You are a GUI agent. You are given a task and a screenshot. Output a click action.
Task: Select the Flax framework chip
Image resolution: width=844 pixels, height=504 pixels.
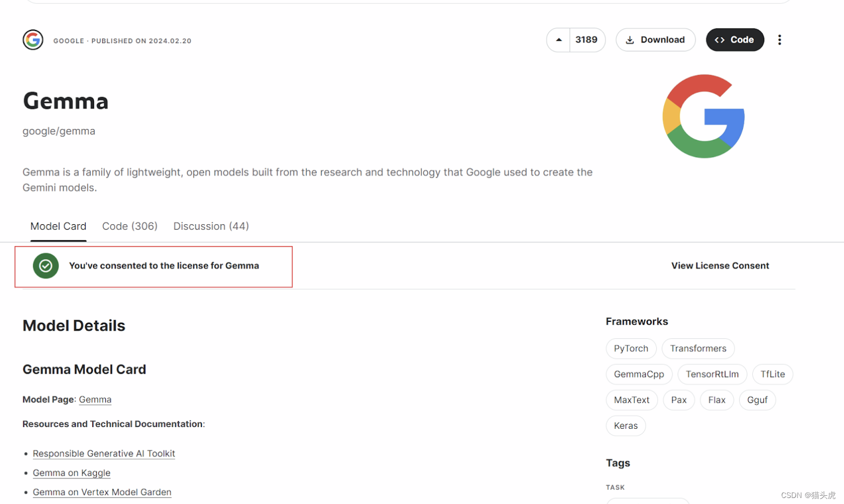pyautogui.click(x=717, y=400)
